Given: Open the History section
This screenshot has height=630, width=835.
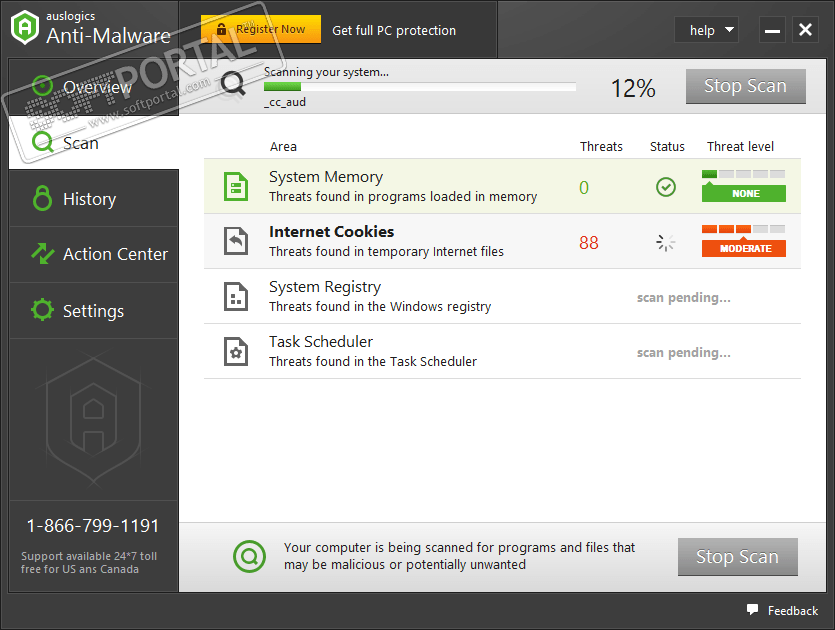Looking at the screenshot, I should point(94,199).
